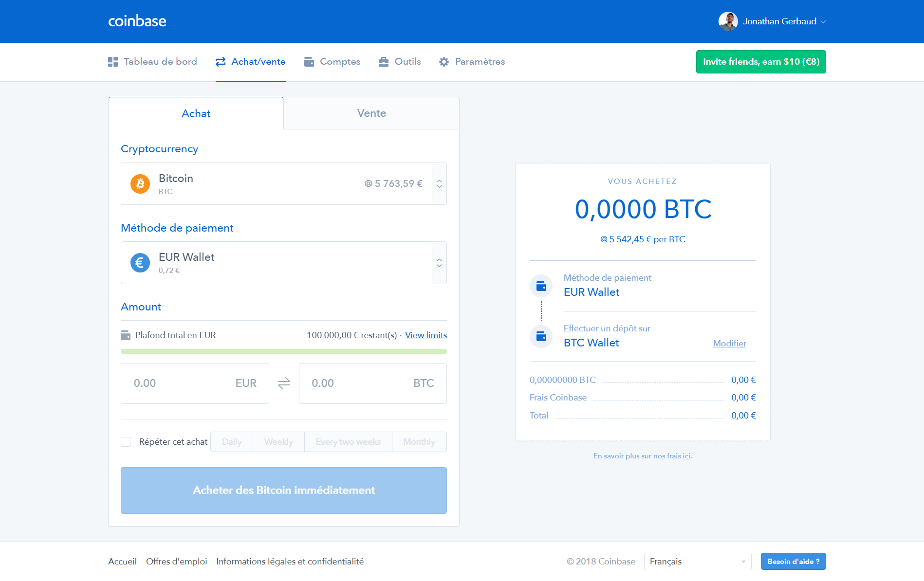Click the swap arrows between EUR and BTC
This screenshot has height=581, width=924.
[x=284, y=383]
